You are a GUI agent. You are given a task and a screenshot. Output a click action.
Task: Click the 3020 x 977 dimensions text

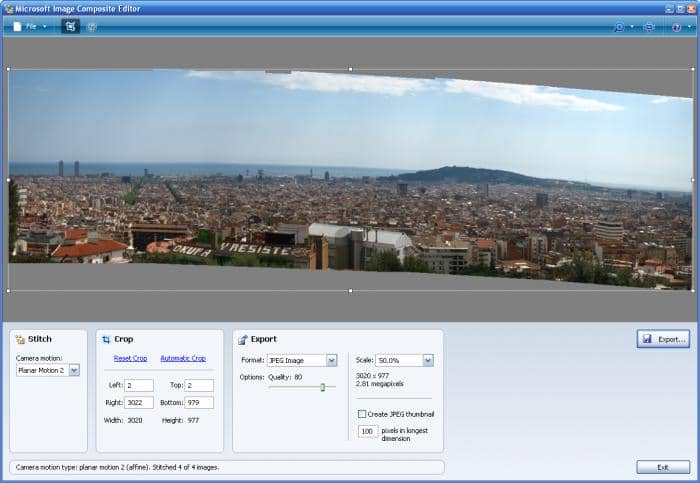(372, 376)
